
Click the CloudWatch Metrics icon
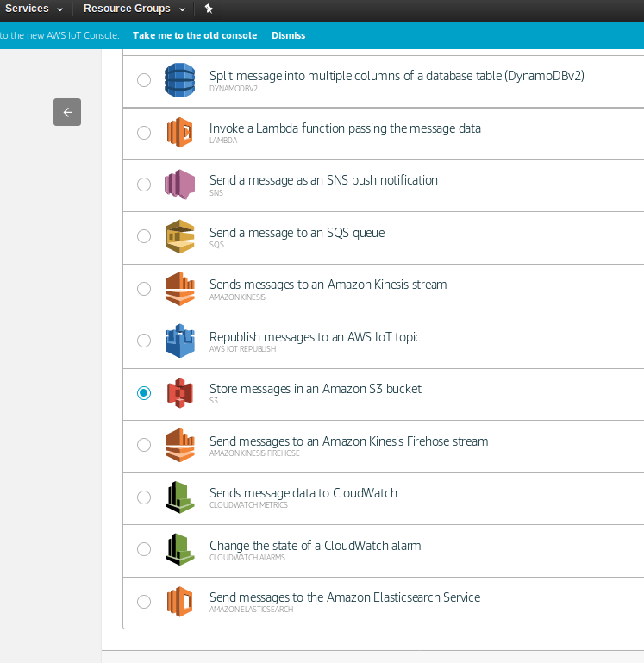(x=179, y=497)
